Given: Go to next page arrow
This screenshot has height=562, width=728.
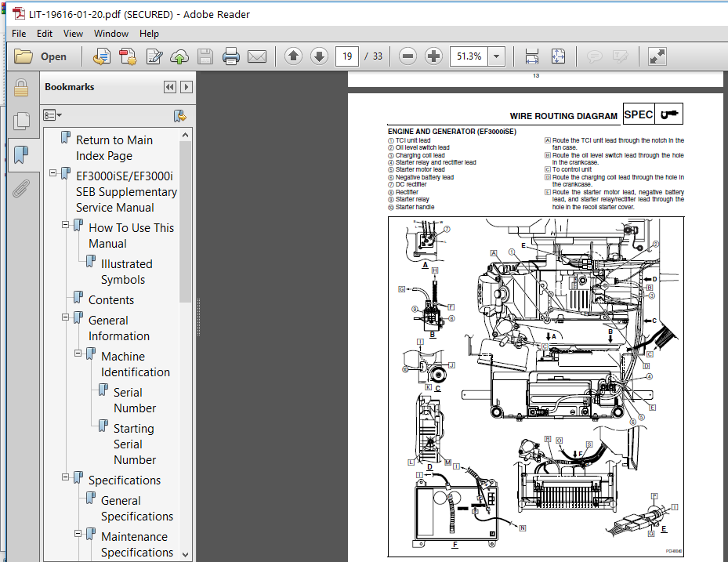Looking at the screenshot, I should coord(319,56).
